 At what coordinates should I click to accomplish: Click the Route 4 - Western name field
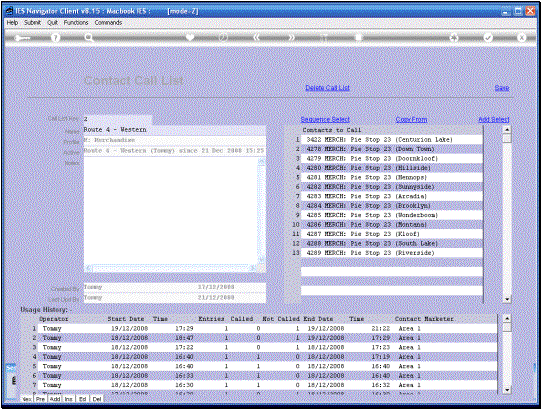pos(175,130)
